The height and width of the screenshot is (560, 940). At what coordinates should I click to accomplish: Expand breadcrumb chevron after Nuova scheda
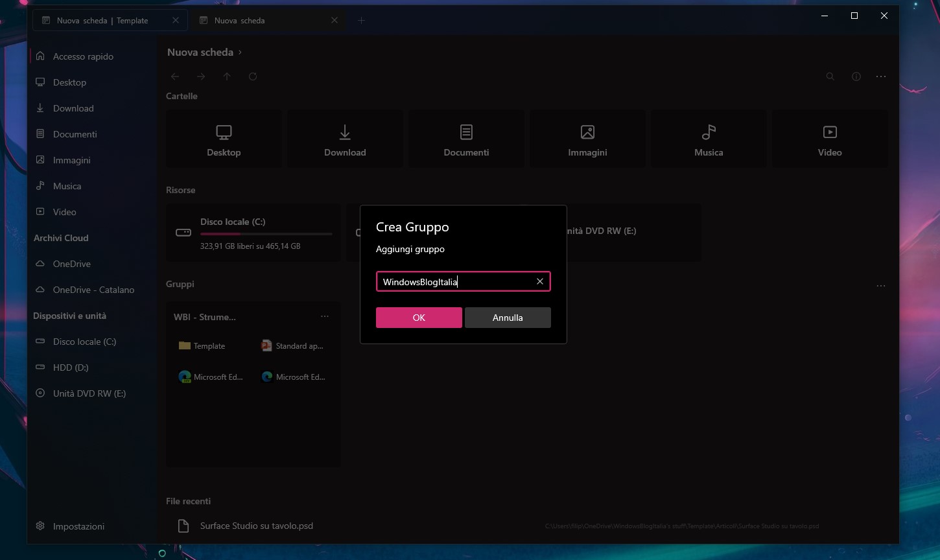click(x=240, y=52)
